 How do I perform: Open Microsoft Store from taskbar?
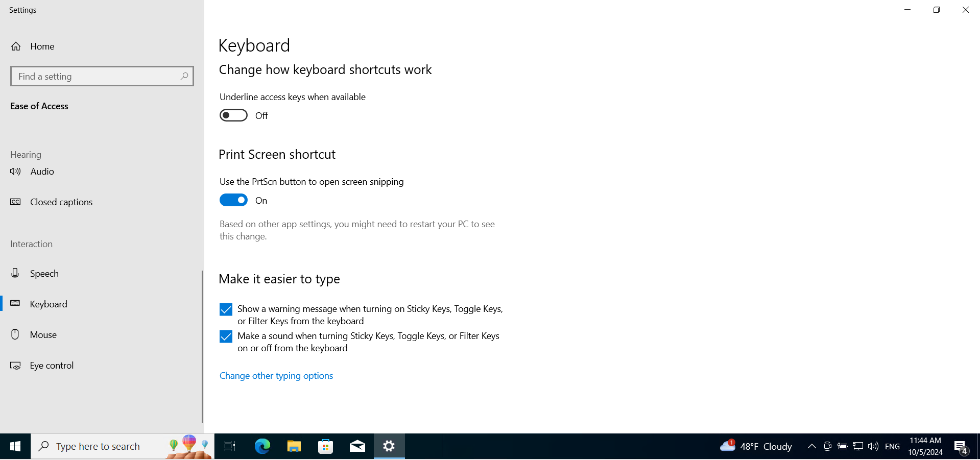(x=326, y=447)
